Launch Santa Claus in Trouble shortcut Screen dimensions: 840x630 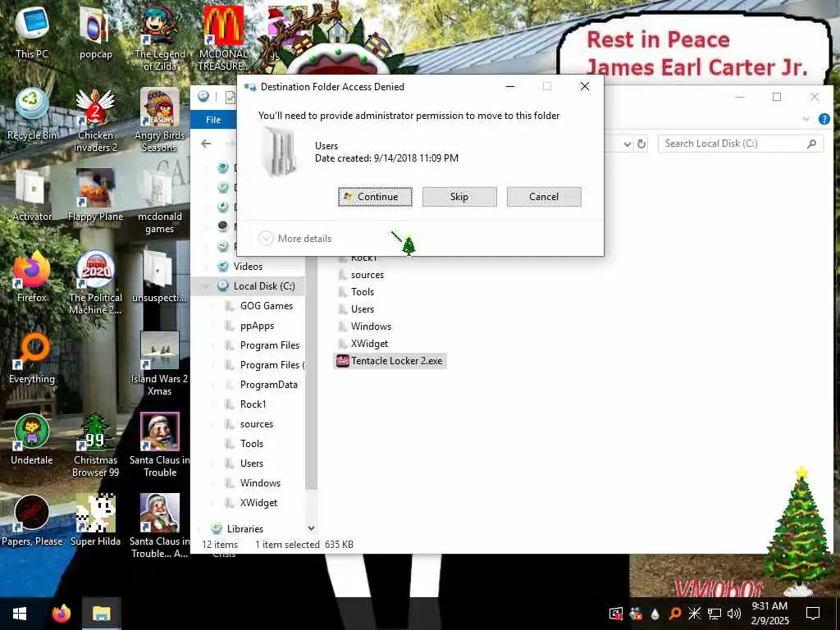(x=160, y=445)
